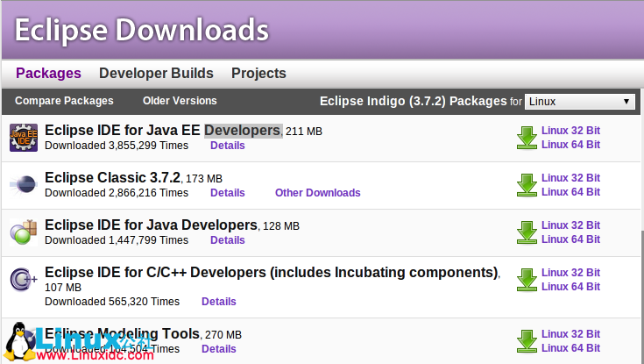This screenshot has width=644, height=364.
Task: Open Details for Java Developers package
Action: click(228, 239)
